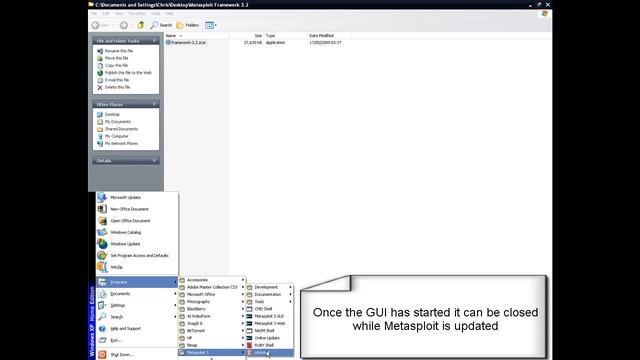
Task: Sort files by the Type column
Action: point(285,36)
